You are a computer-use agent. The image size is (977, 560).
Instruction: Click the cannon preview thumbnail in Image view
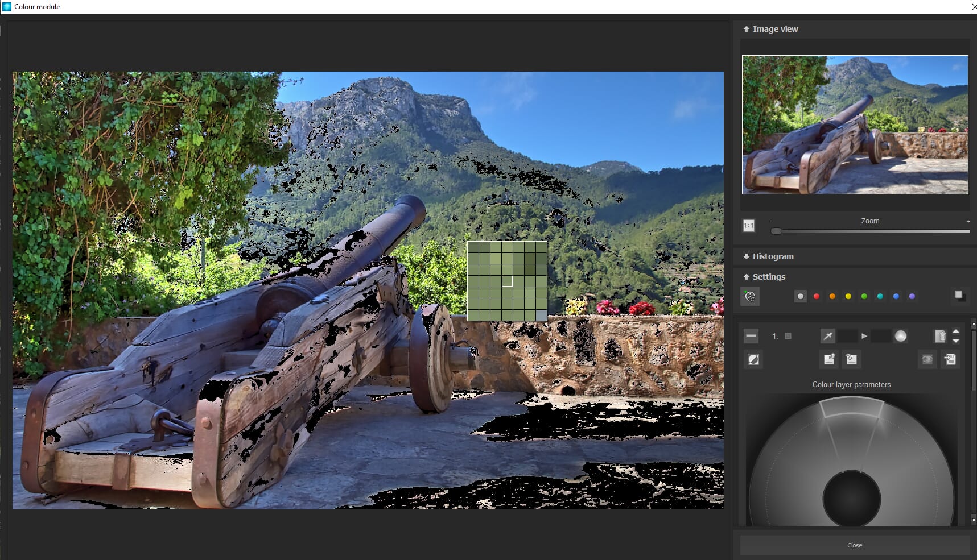855,125
